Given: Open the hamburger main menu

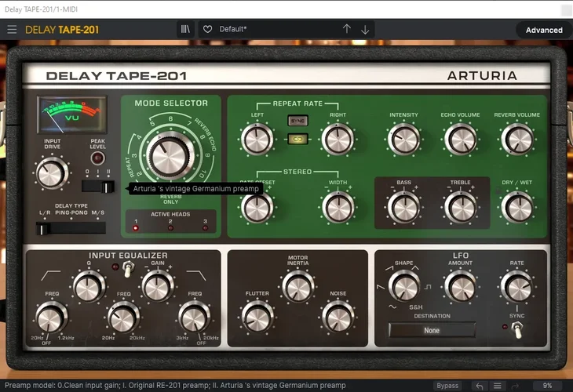Looking at the screenshot, I should [x=12, y=30].
